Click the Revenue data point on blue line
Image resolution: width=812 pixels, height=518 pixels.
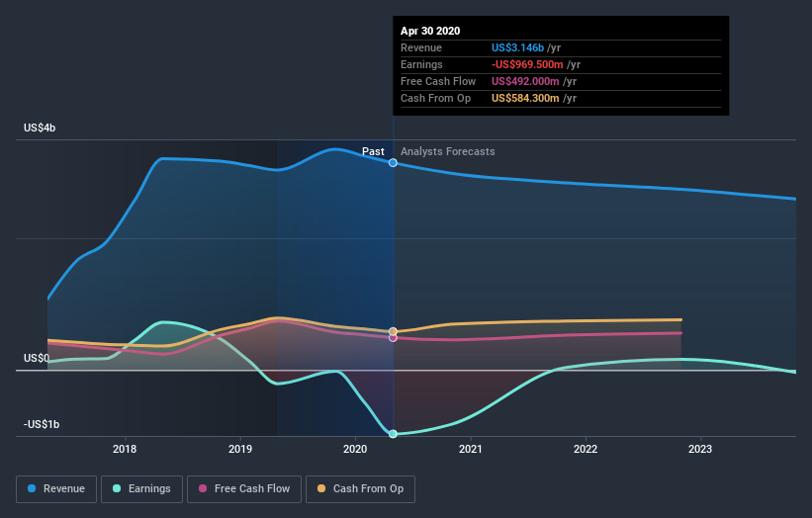[x=393, y=163]
